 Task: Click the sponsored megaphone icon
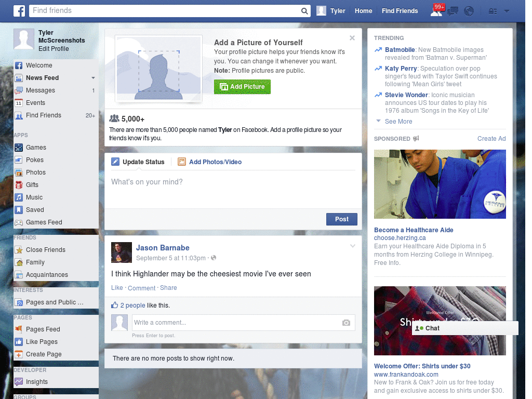(416, 138)
